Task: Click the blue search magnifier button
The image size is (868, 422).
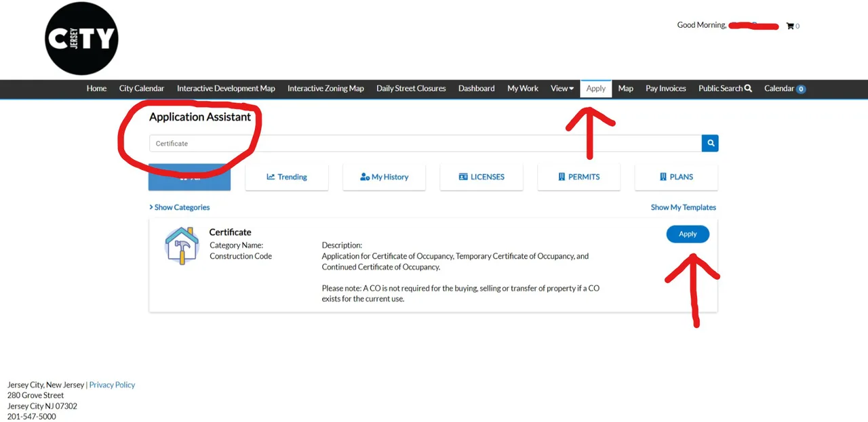Action: [710, 143]
